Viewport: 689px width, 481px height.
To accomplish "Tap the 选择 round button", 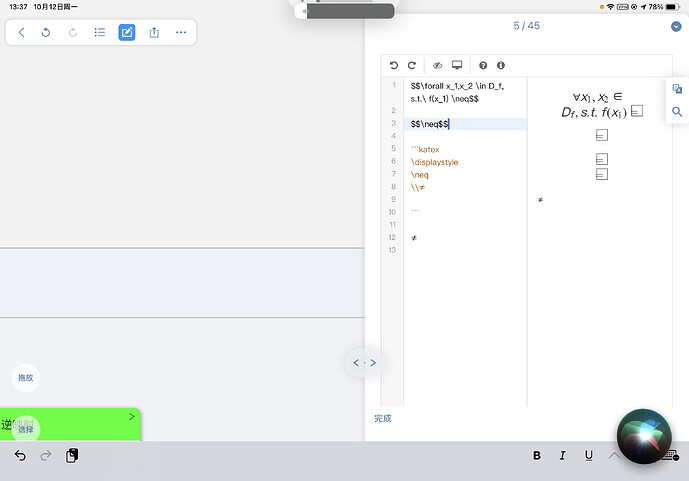I will pos(26,429).
